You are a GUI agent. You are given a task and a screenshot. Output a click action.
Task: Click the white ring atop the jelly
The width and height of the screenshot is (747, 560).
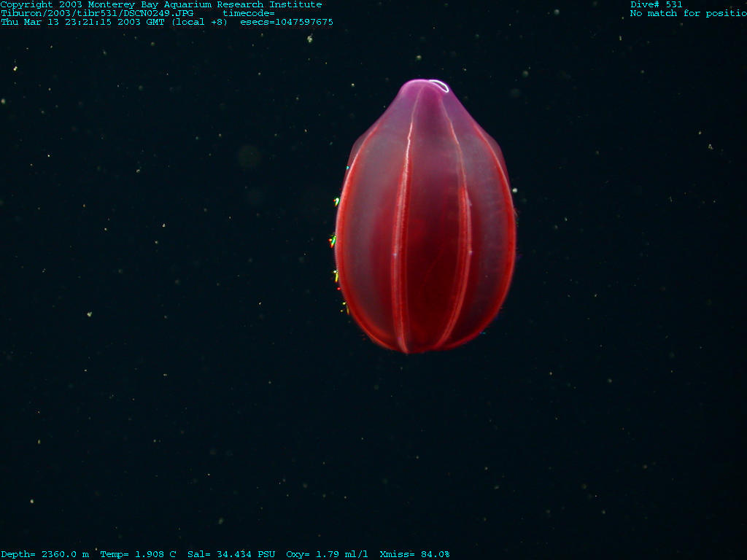438,85
